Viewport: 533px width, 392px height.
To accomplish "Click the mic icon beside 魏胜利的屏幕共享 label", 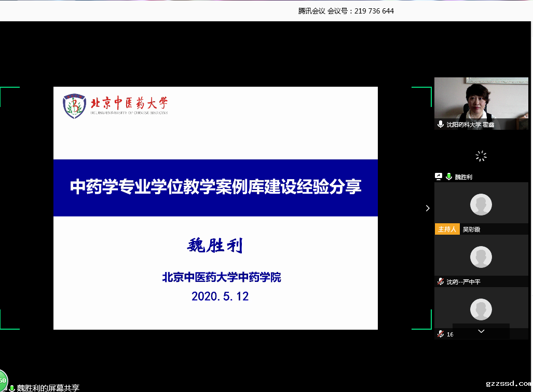I will coord(12,388).
